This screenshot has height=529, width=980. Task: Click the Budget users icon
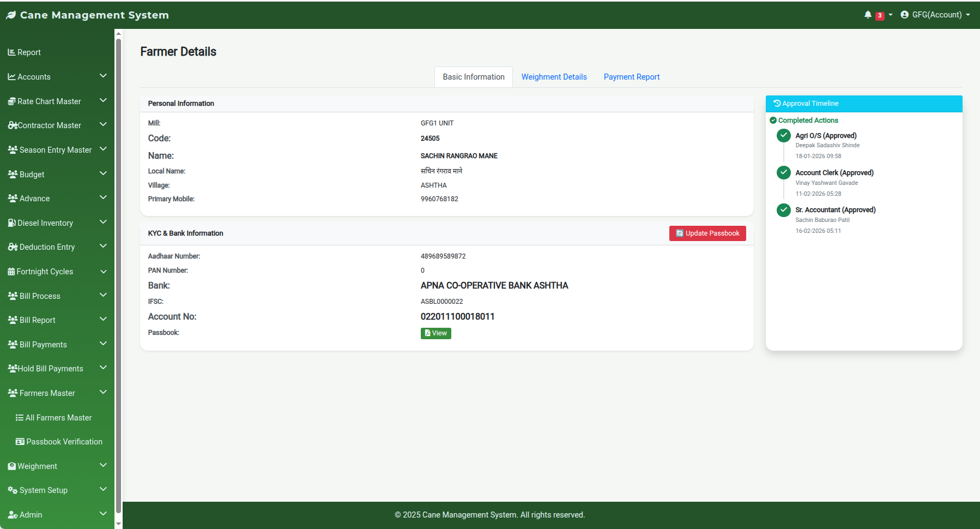coord(13,175)
